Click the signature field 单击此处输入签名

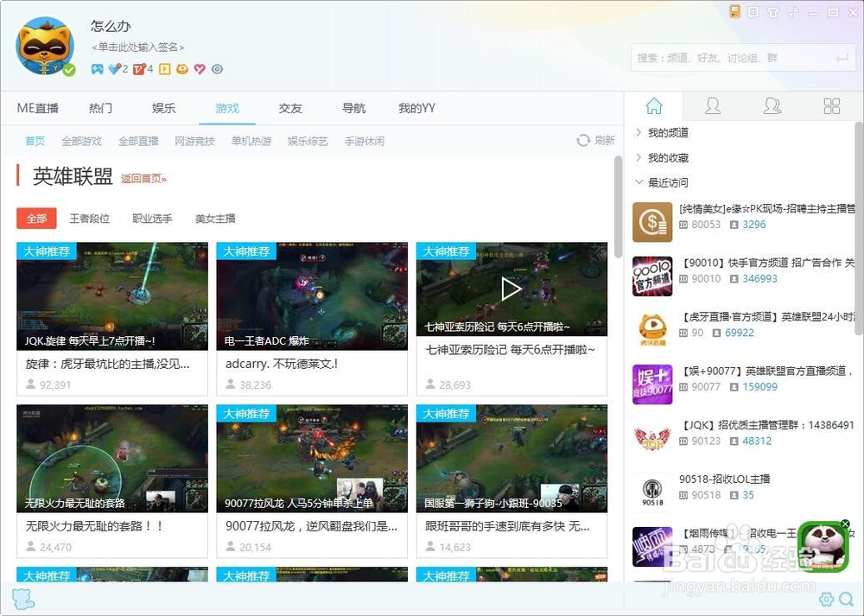click(x=137, y=48)
